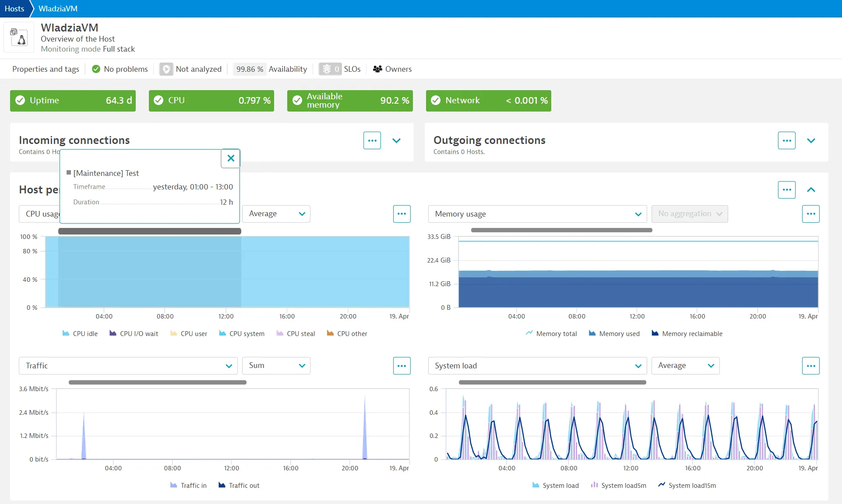Open Properties and tags
The height and width of the screenshot is (504, 842).
[x=46, y=69]
